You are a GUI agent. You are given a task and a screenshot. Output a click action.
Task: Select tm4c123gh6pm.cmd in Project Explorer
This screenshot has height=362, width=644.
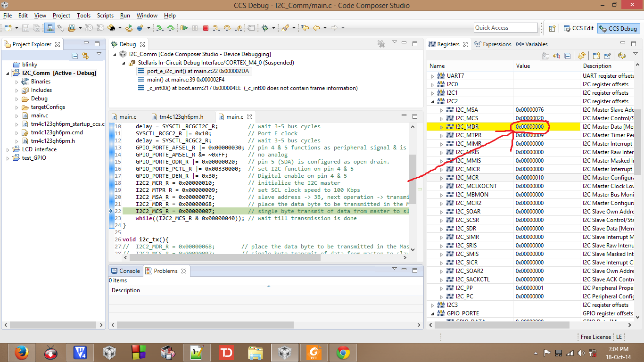coord(52,132)
